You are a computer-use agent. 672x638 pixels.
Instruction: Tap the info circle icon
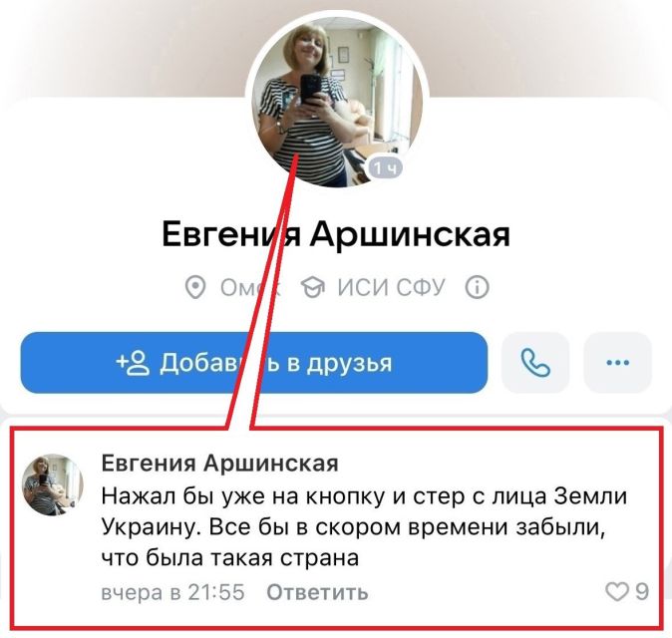coord(477,287)
